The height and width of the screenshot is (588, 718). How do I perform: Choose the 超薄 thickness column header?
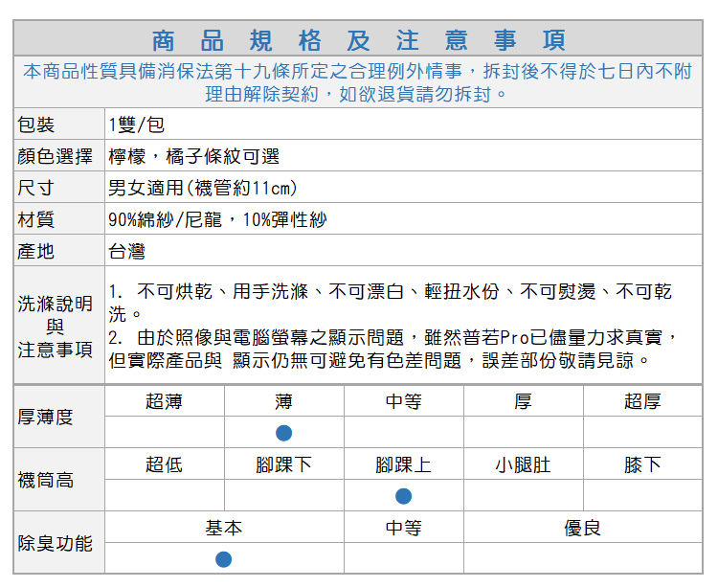click(x=164, y=402)
